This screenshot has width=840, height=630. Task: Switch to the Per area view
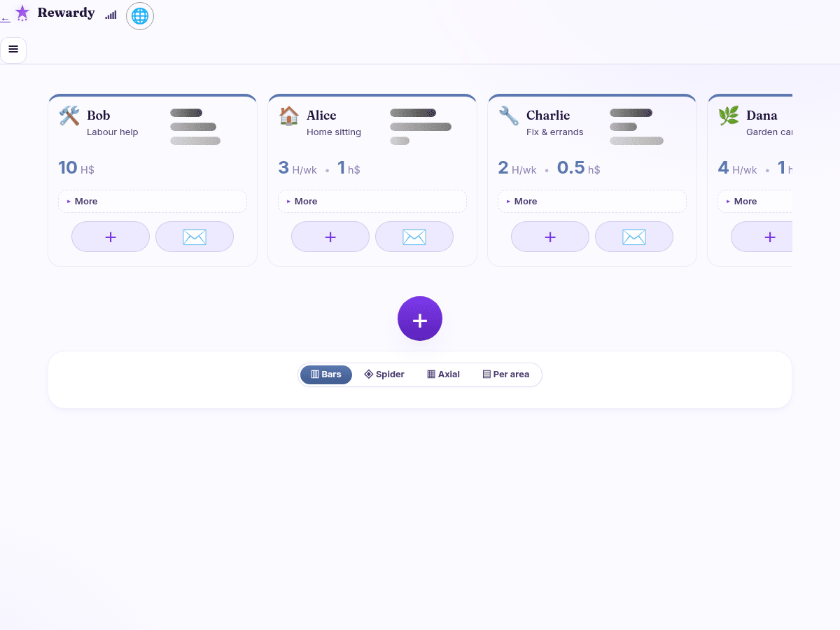pos(506,374)
